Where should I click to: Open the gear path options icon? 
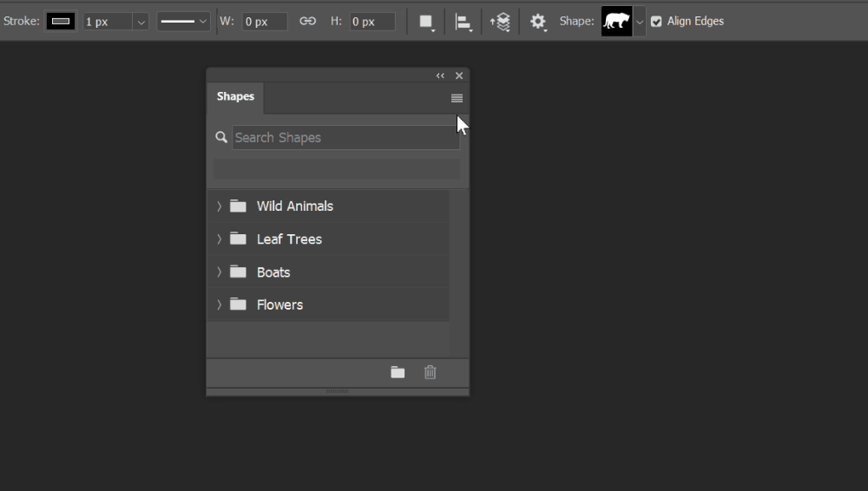pos(538,23)
